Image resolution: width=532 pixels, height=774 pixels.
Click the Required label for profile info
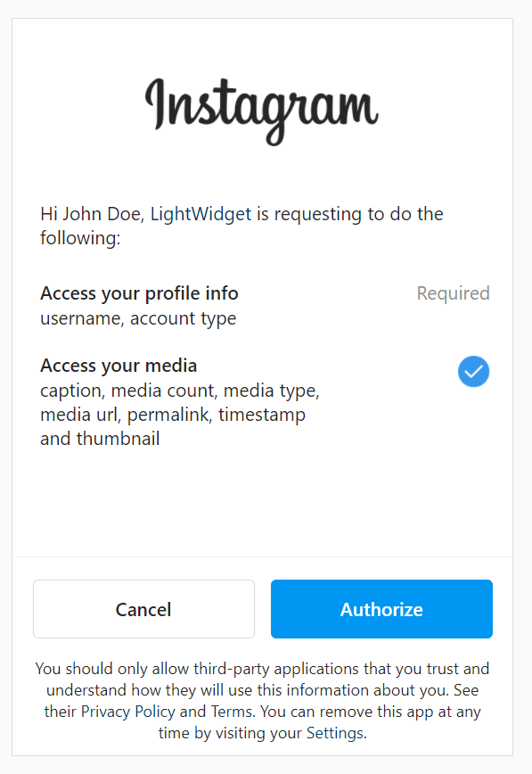pos(453,293)
